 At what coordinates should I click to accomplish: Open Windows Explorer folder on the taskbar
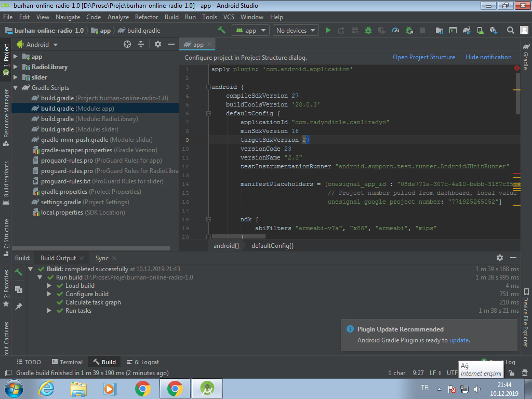[78, 389]
